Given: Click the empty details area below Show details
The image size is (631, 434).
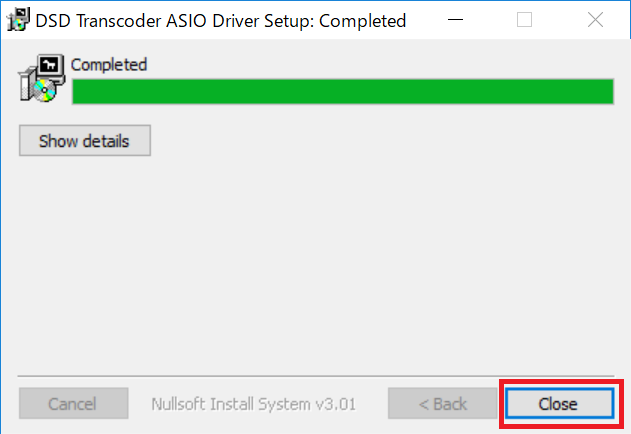Looking at the screenshot, I should click(x=316, y=264).
